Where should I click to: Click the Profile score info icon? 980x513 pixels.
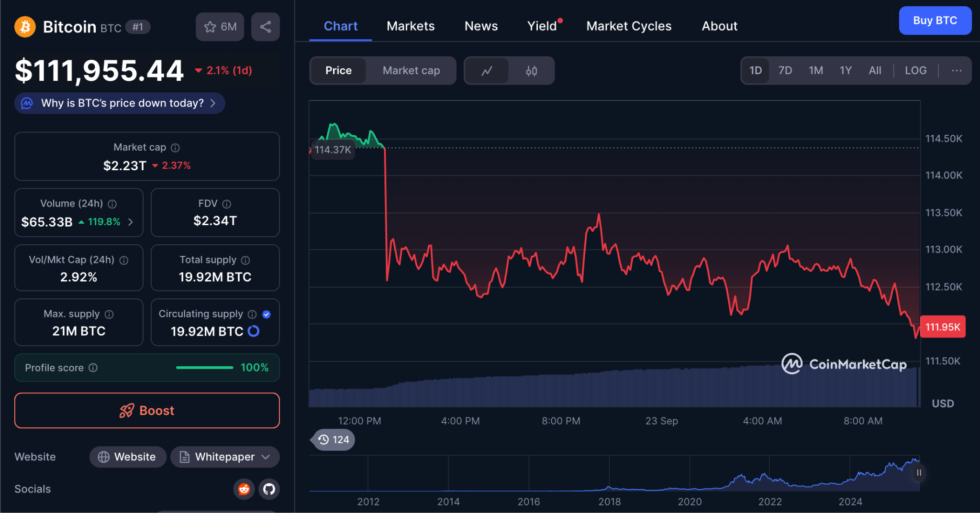pos(93,368)
